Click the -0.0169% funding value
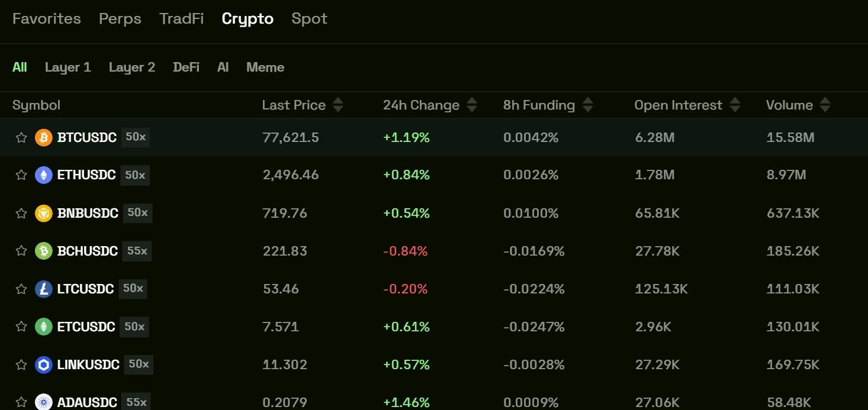The height and width of the screenshot is (410, 868). click(534, 251)
